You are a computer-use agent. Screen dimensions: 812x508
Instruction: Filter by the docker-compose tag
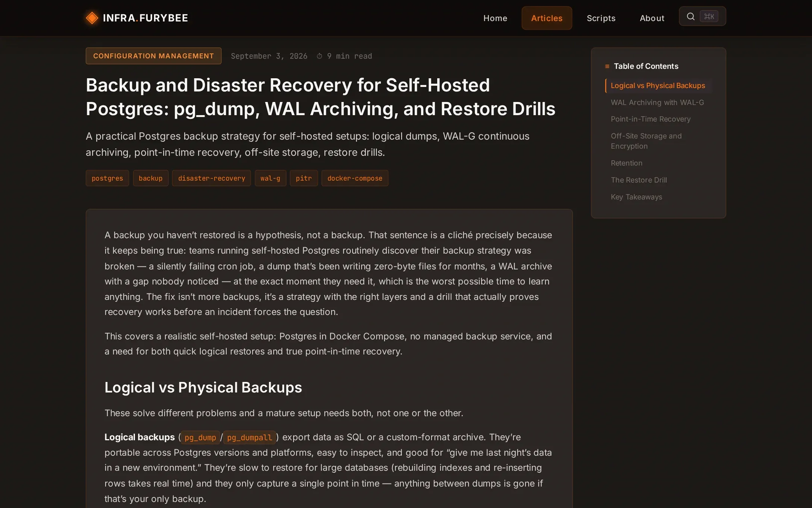(x=355, y=178)
